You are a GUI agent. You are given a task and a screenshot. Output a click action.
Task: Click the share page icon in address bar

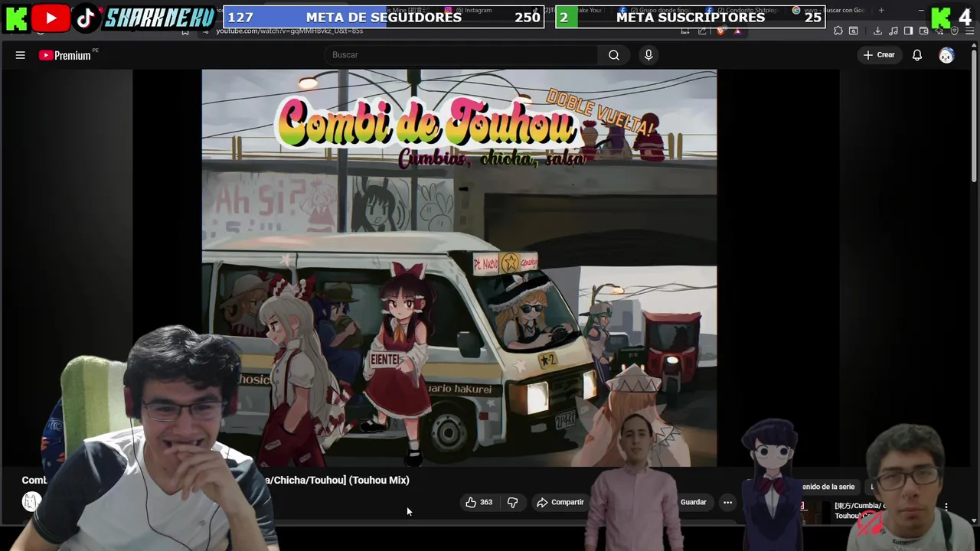coord(702,31)
